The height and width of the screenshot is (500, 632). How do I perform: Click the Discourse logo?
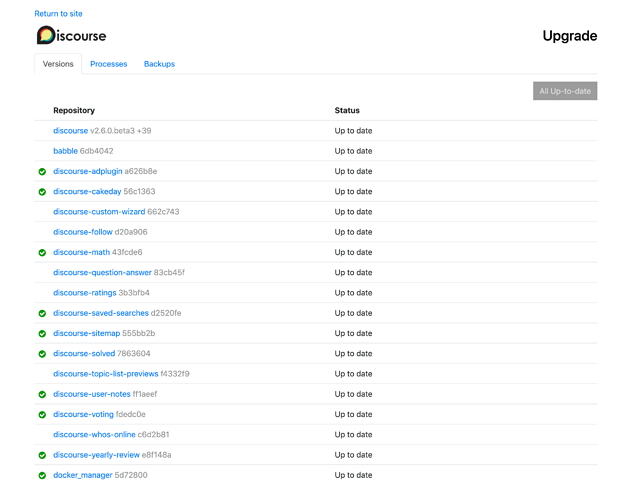71,35
